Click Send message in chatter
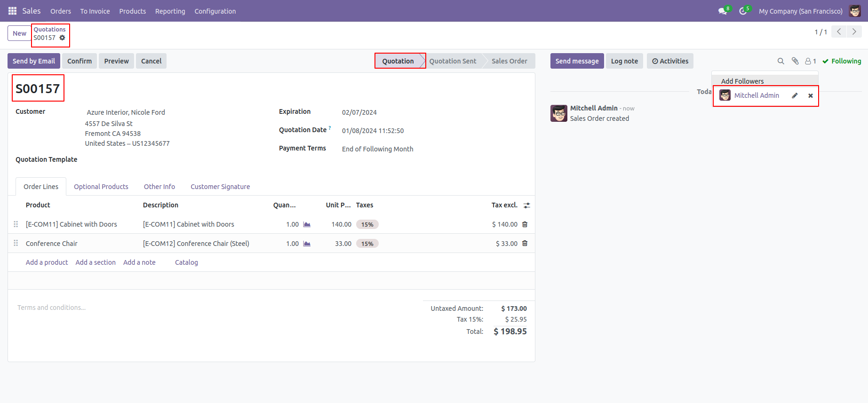This screenshot has width=868, height=403. pyautogui.click(x=577, y=61)
